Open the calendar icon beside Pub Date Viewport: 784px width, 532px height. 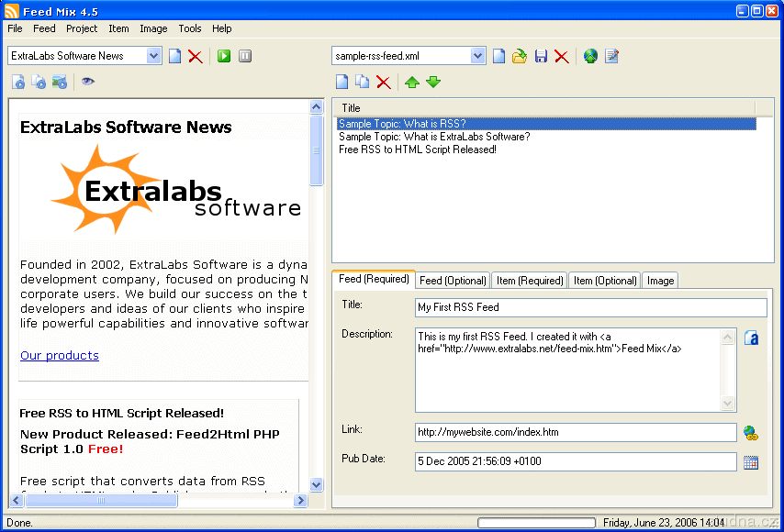(751, 462)
